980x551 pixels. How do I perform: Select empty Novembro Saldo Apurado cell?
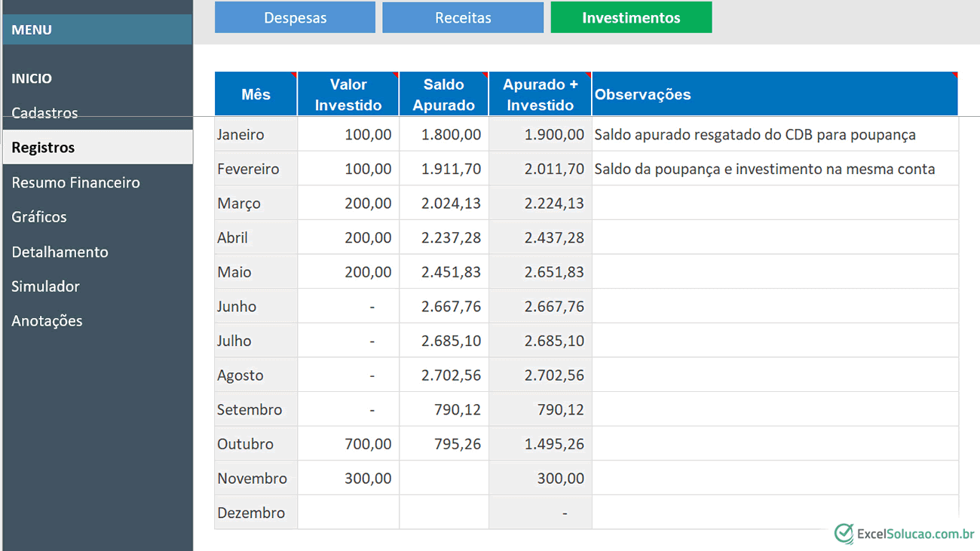(444, 478)
